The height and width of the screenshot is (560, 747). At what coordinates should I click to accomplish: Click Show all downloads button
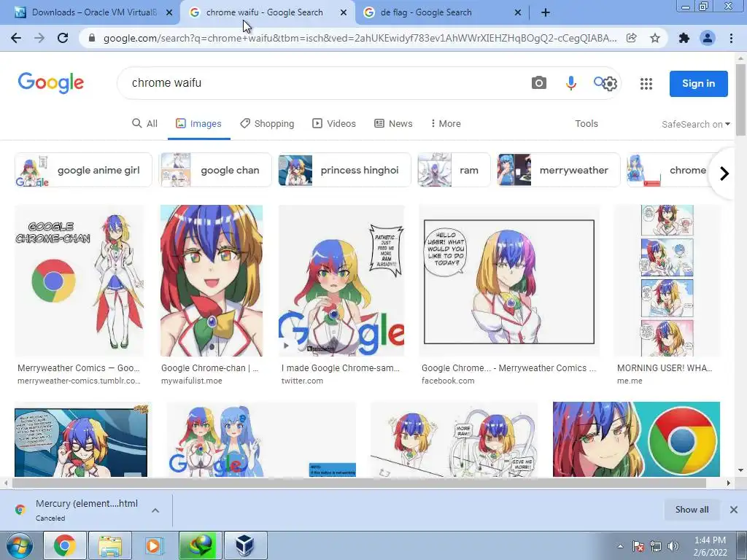click(692, 510)
